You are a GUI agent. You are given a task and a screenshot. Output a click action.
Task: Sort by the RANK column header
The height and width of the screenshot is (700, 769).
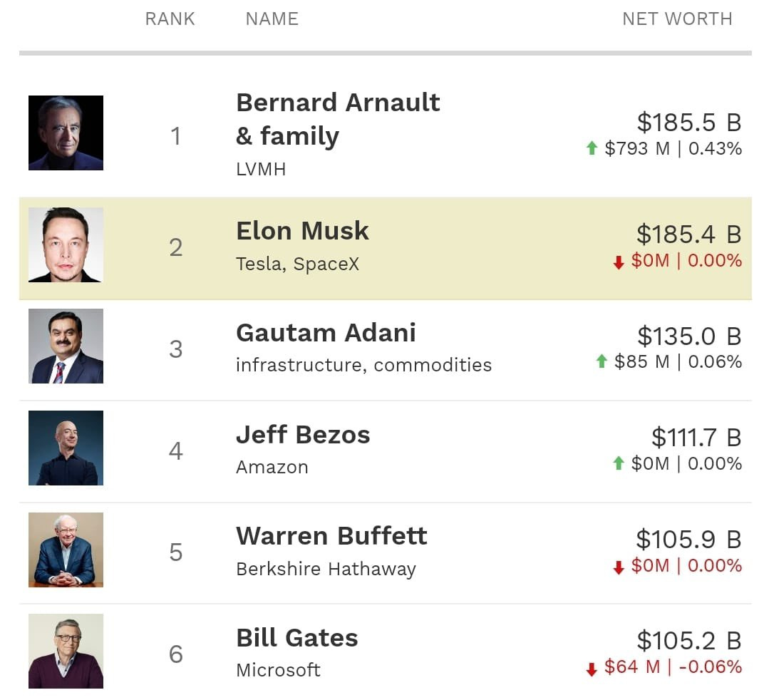pos(170,19)
